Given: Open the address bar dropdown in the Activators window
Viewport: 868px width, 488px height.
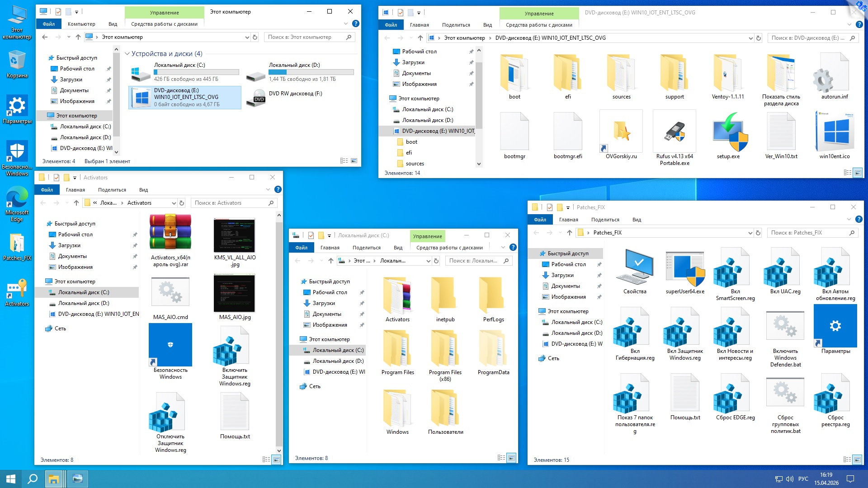Looking at the screenshot, I should point(174,203).
